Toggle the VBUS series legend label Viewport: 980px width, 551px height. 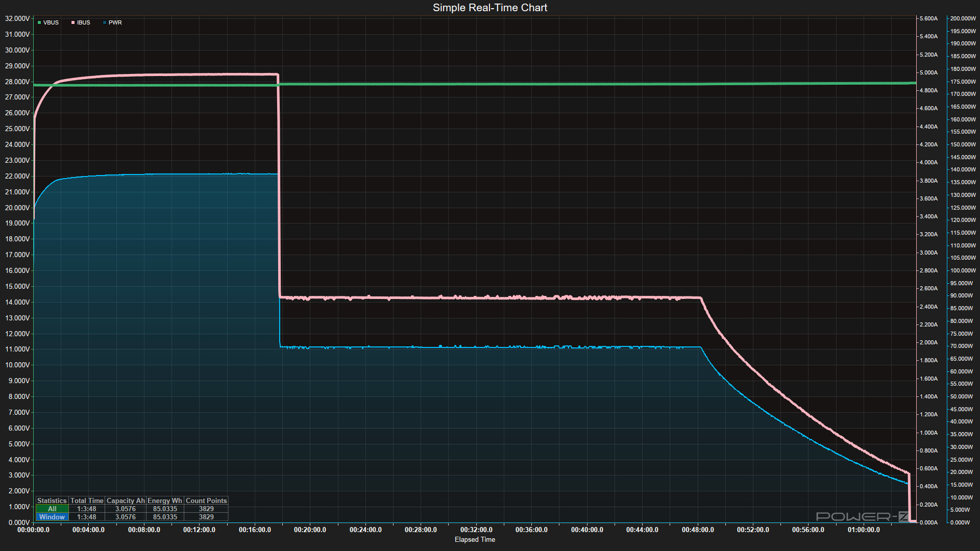[51, 22]
